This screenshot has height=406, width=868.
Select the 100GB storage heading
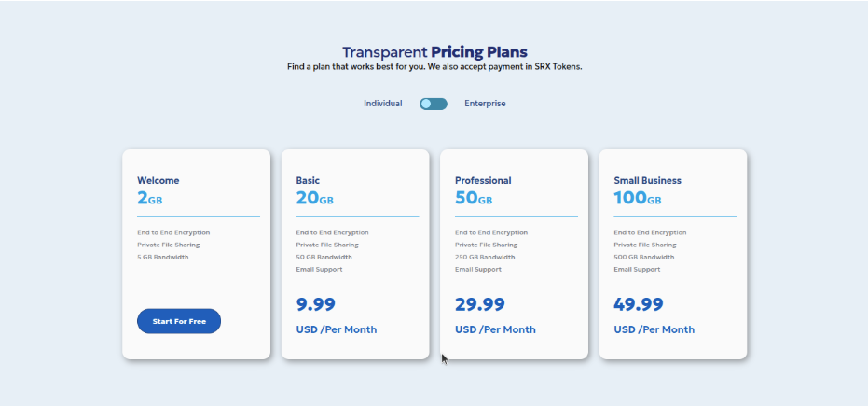tap(638, 198)
